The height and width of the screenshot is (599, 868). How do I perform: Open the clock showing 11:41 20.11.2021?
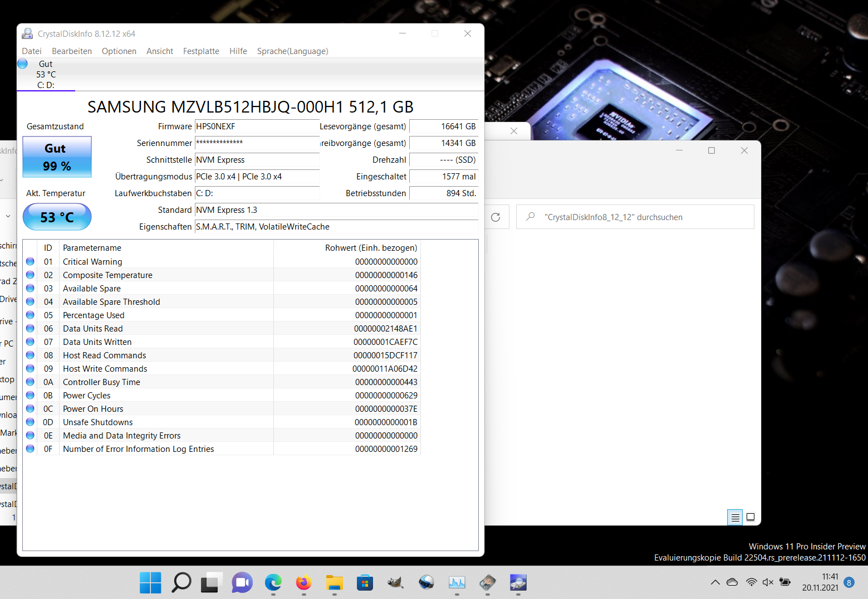point(820,582)
